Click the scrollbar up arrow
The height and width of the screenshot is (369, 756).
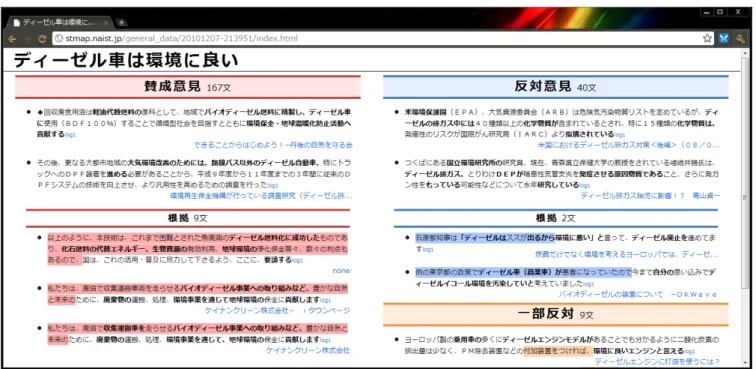pos(745,53)
